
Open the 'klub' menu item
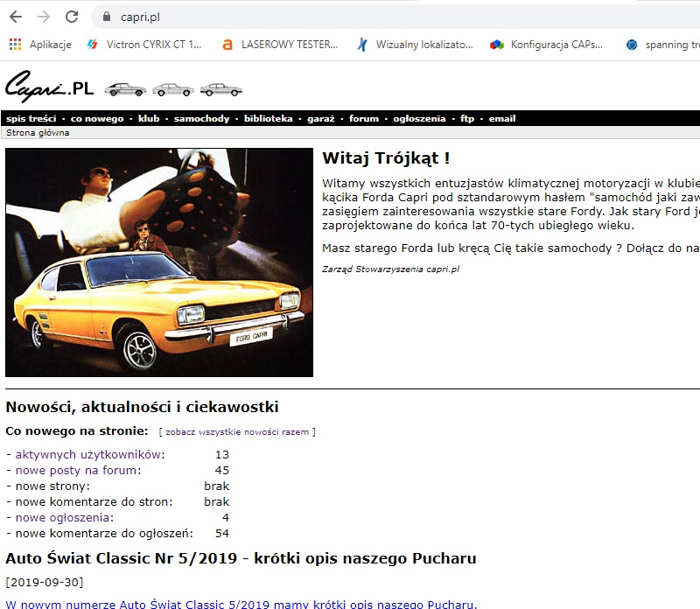pyautogui.click(x=149, y=118)
